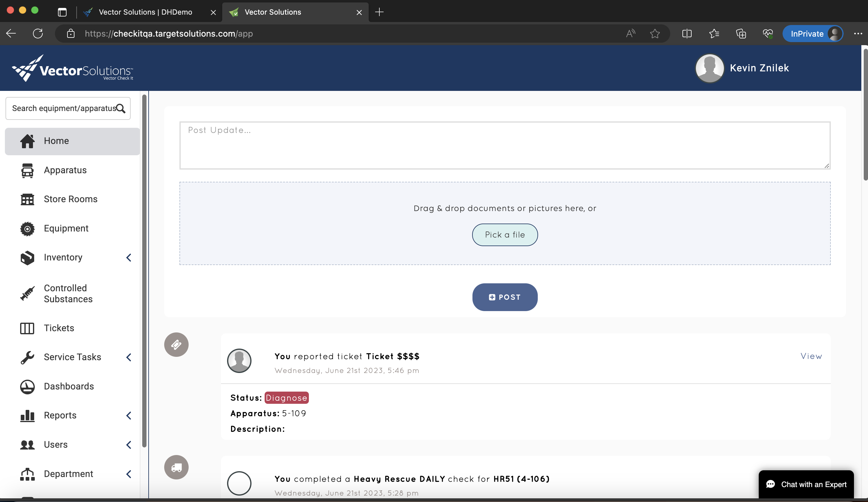
Task: Click the Store Rooms building icon
Action: coord(27,199)
